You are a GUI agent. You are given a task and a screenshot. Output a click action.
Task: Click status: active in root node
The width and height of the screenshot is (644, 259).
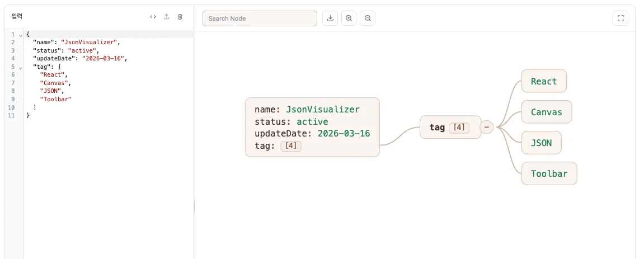tap(291, 121)
